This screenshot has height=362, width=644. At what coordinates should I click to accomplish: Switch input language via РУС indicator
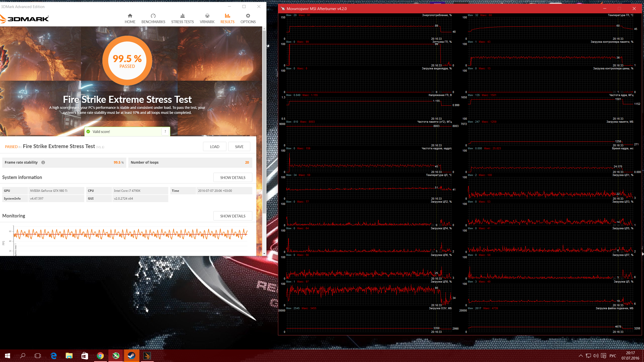coord(613,355)
